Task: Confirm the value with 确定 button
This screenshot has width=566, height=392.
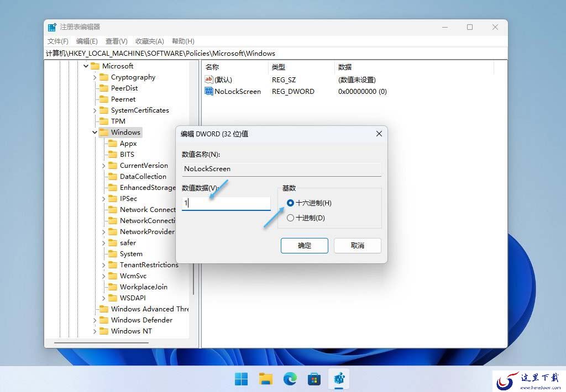Action: (305, 246)
